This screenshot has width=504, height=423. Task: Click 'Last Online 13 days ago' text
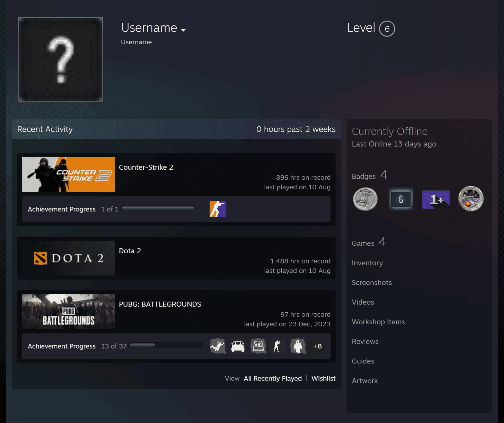click(x=394, y=144)
